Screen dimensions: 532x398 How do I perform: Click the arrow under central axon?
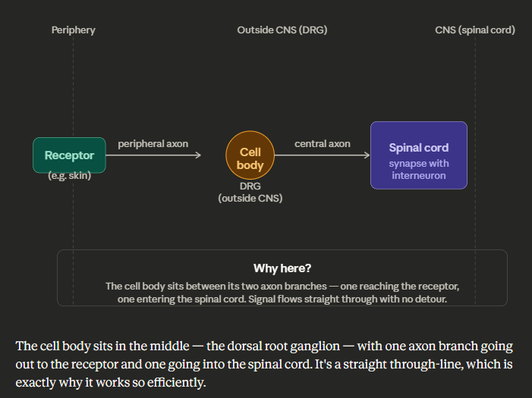tap(323, 155)
